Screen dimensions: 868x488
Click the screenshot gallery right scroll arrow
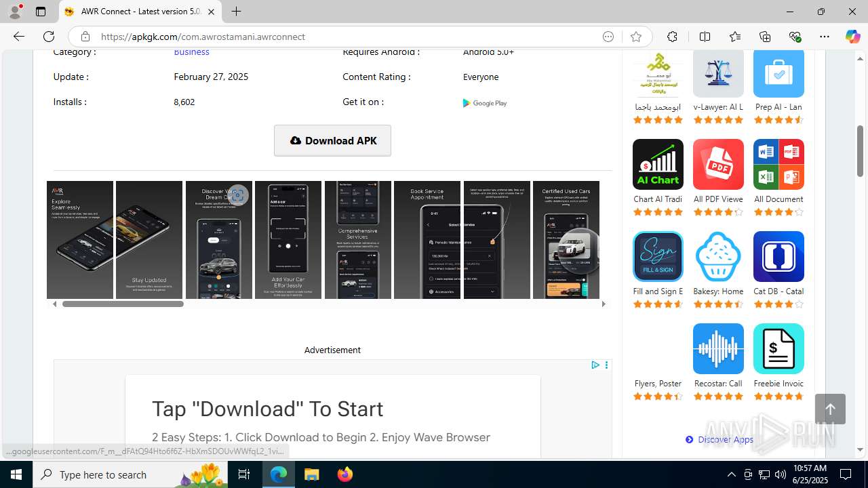pyautogui.click(x=604, y=304)
